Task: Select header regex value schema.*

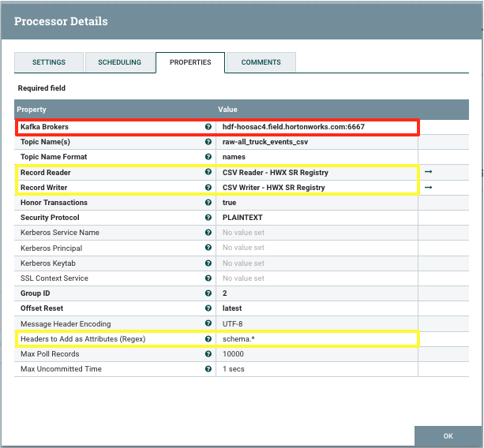Action: pos(238,339)
